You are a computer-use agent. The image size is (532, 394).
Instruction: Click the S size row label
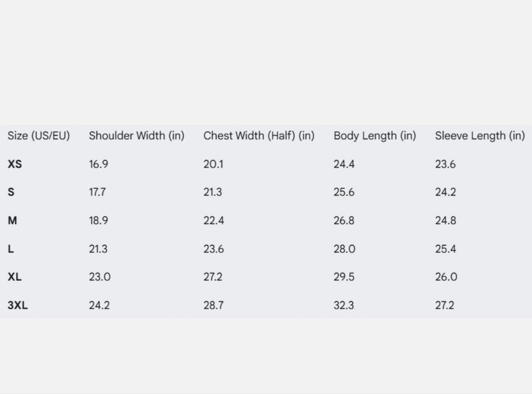(11, 192)
